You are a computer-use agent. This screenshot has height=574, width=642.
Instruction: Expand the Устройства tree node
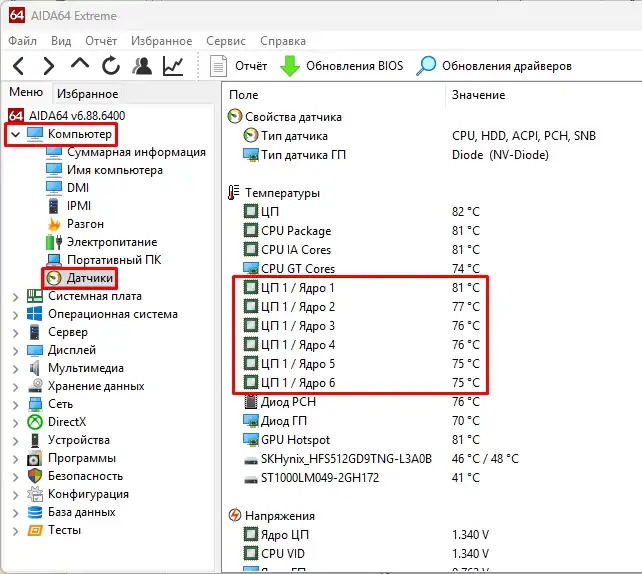point(16,441)
